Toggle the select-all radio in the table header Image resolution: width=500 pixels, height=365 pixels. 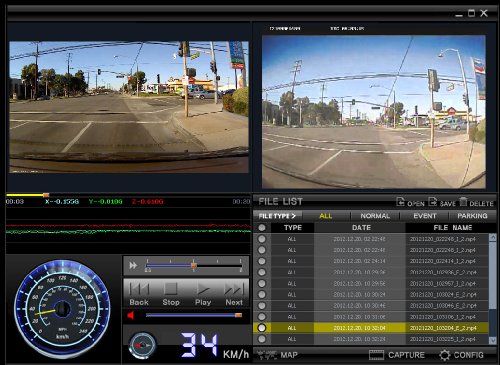click(262, 228)
